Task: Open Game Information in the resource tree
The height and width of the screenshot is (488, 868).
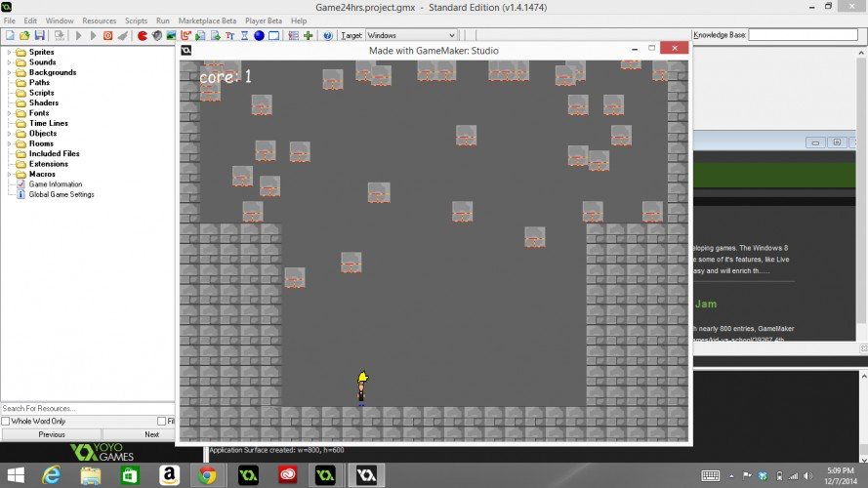Action: tap(56, 184)
